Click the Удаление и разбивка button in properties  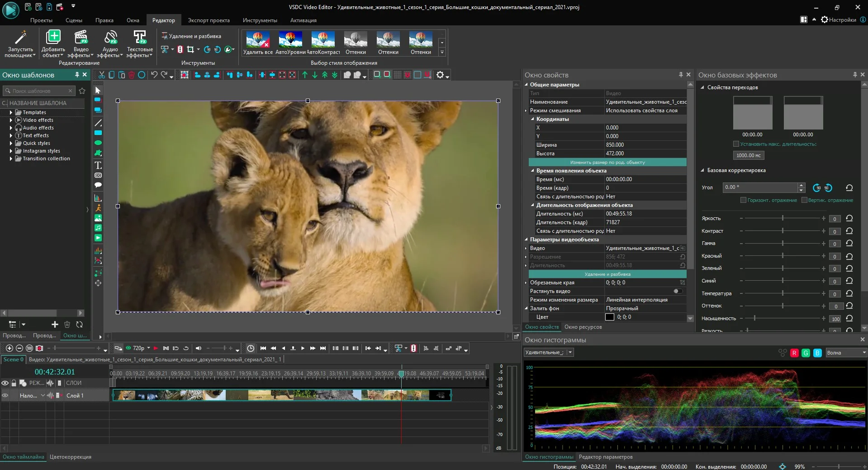[607, 274]
